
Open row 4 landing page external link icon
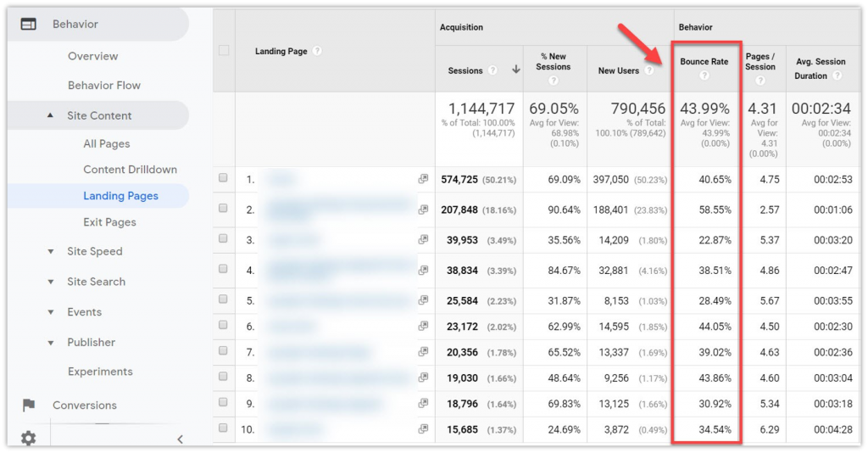pos(423,271)
